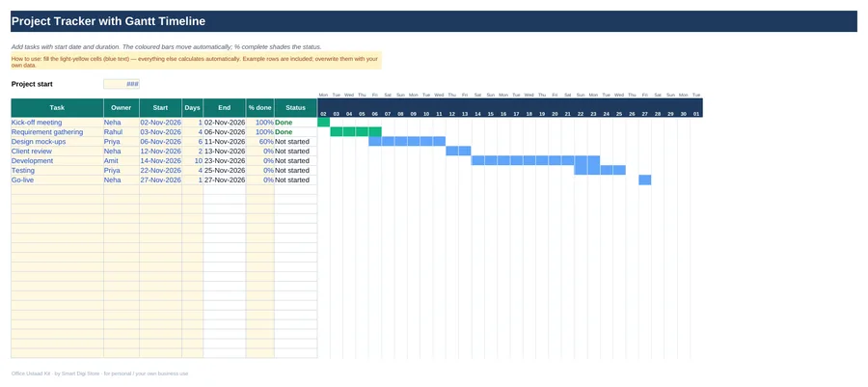This screenshot has height=387, width=868.
Task: Select the 'Owner' column header
Action: [x=122, y=108]
